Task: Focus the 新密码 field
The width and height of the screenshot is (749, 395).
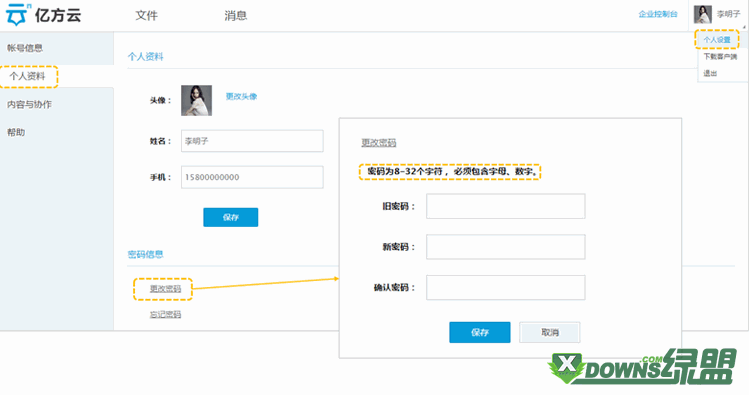Action: coord(505,247)
